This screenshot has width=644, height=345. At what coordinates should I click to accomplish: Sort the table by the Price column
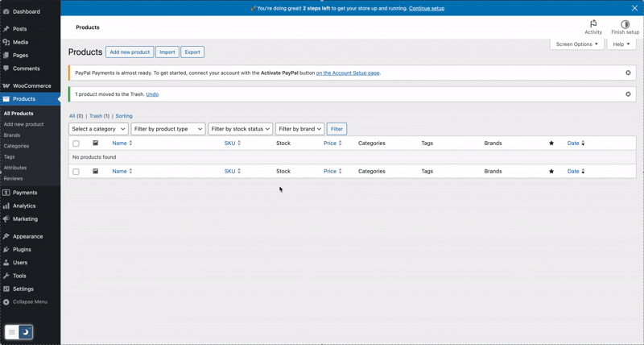pos(330,143)
